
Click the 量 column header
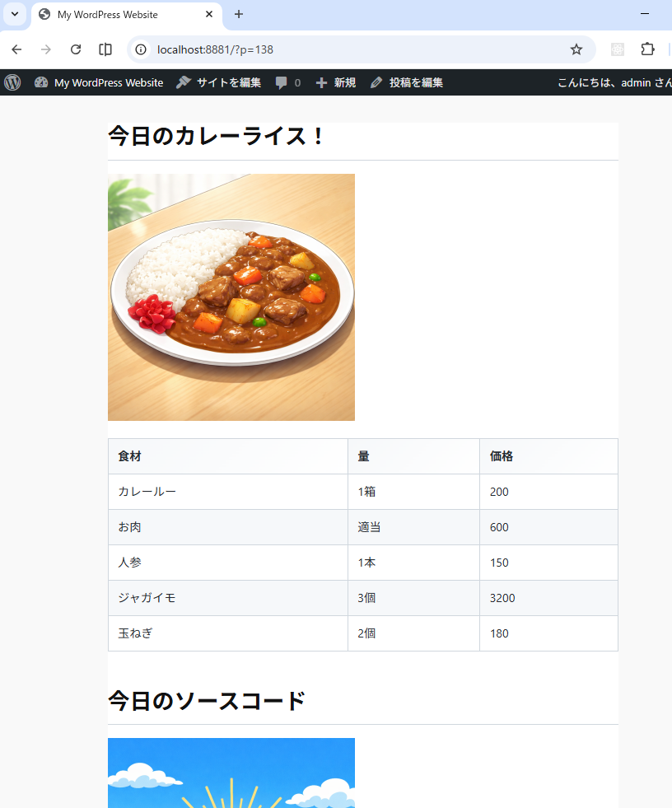[x=413, y=456]
